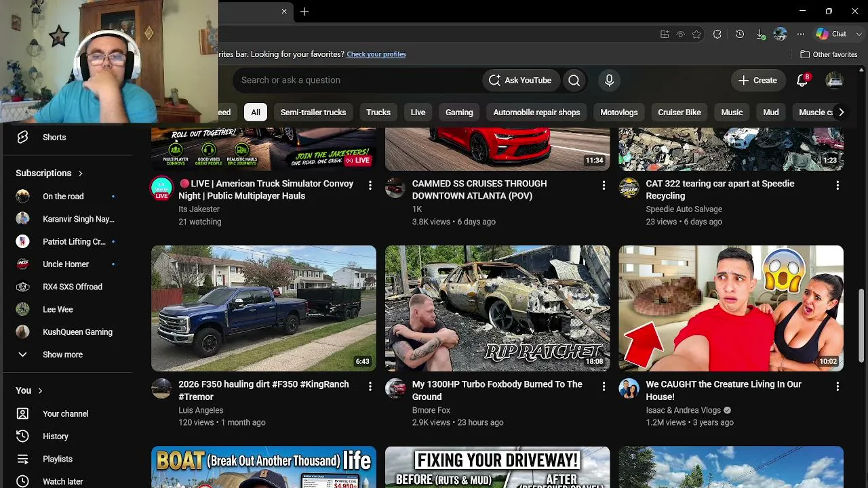
Task: Open the Edge Copilot Chat
Action: pyautogui.click(x=831, y=34)
